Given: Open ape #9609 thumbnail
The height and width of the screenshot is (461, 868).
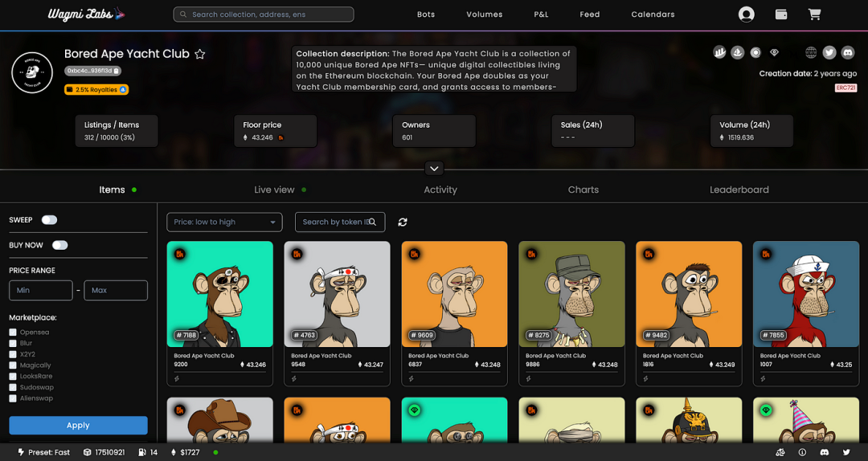Looking at the screenshot, I should pyautogui.click(x=454, y=294).
